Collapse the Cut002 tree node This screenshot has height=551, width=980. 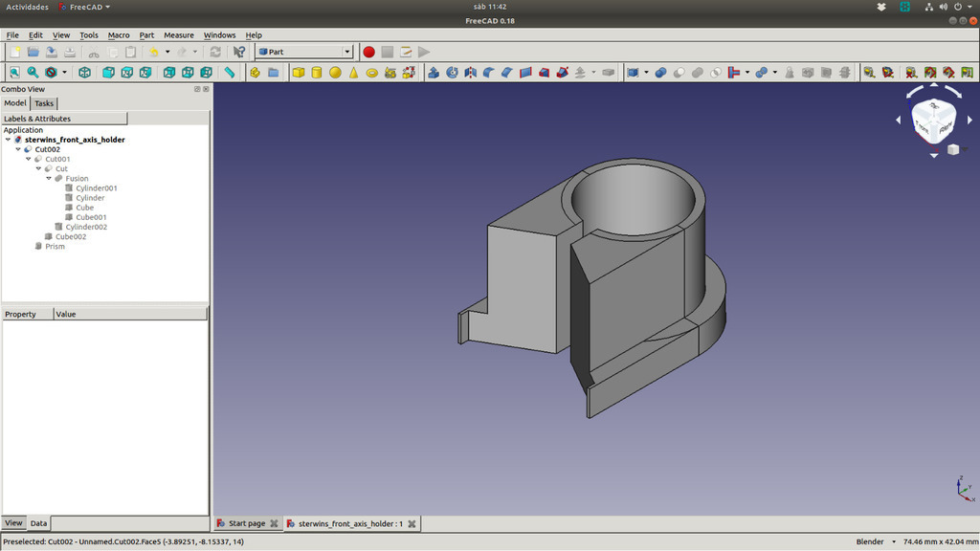(x=18, y=149)
